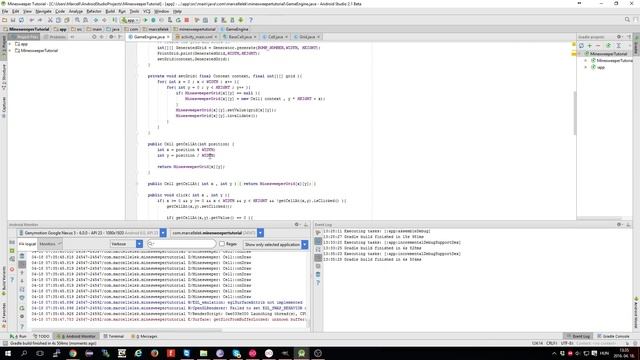Click the red Stop icon
The image size is (640, 360).
point(187,20)
